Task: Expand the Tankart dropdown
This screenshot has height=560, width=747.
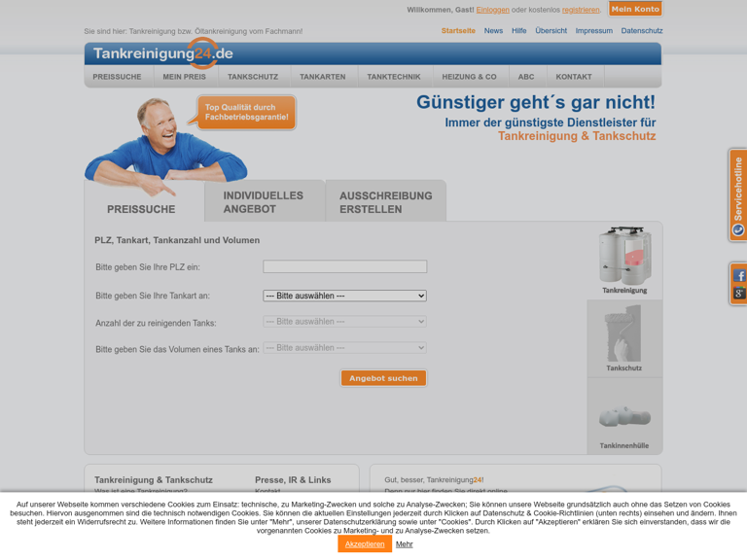Action: click(x=344, y=296)
